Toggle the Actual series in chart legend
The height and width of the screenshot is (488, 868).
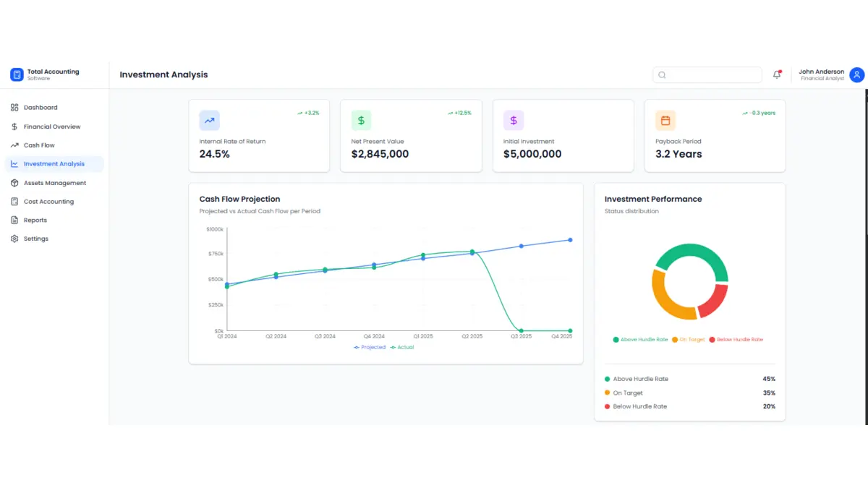pyautogui.click(x=402, y=348)
